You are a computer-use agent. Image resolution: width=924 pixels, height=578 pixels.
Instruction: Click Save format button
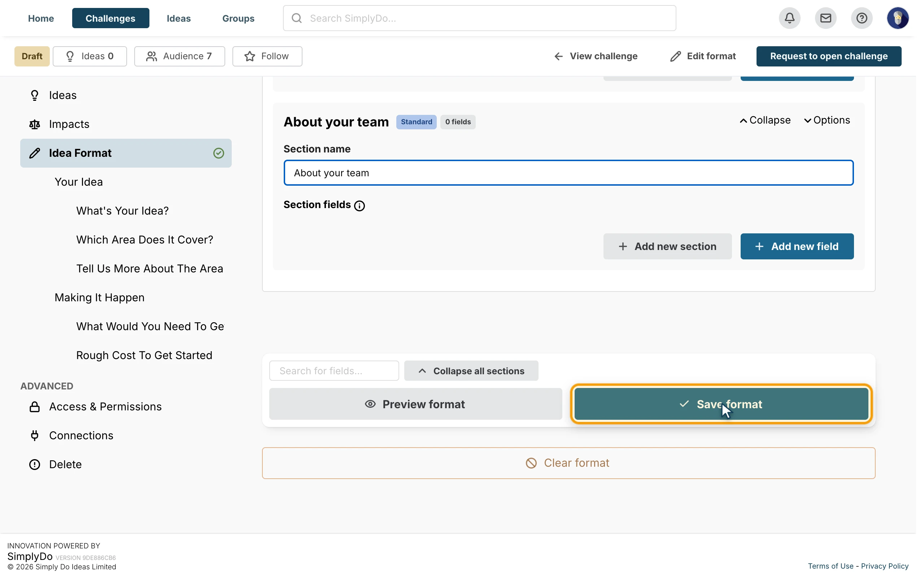coord(721,404)
